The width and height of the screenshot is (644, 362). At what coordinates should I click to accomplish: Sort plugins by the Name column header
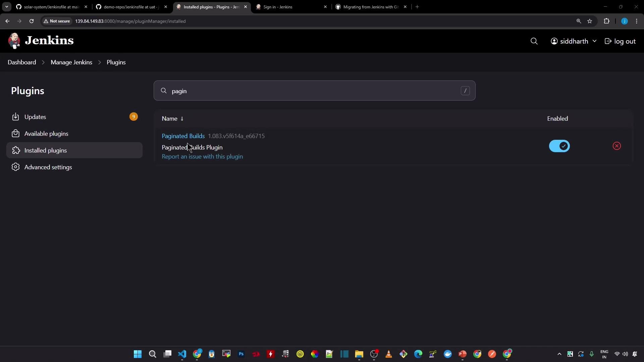[x=172, y=119]
